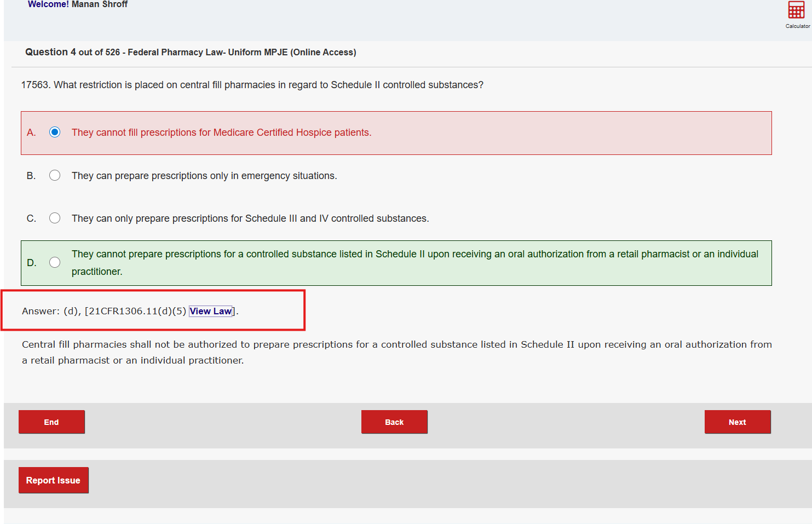Pick radio button for option D
The height and width of the screenshot is (524, 812).
(55, 262)
